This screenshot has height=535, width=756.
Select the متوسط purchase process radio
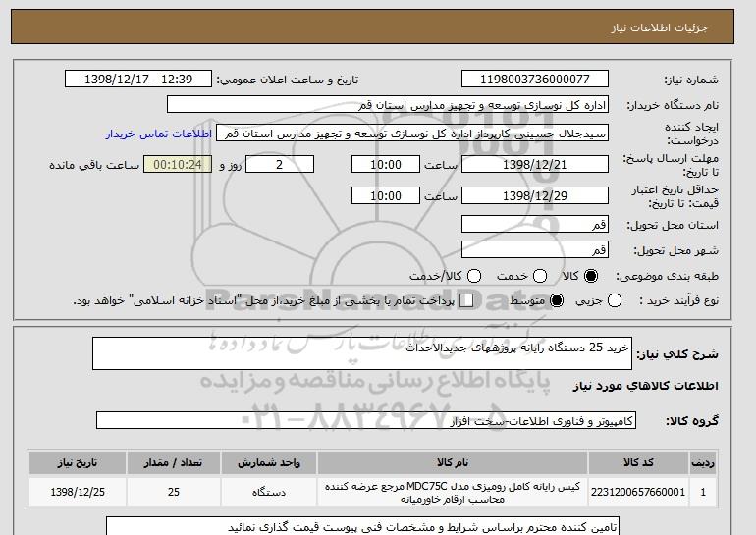pyautogui.click(x=557, y=300)
